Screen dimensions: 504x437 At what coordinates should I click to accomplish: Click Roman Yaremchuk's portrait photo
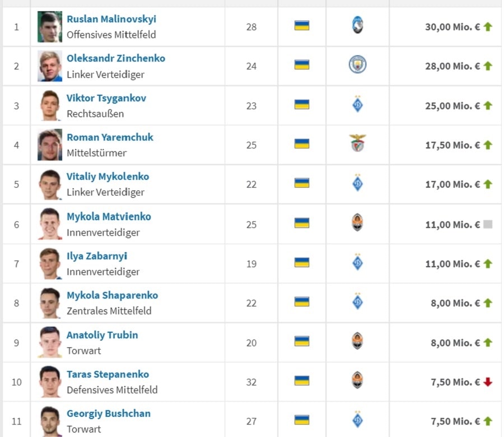pyautogui.click(x=50, y=145)
